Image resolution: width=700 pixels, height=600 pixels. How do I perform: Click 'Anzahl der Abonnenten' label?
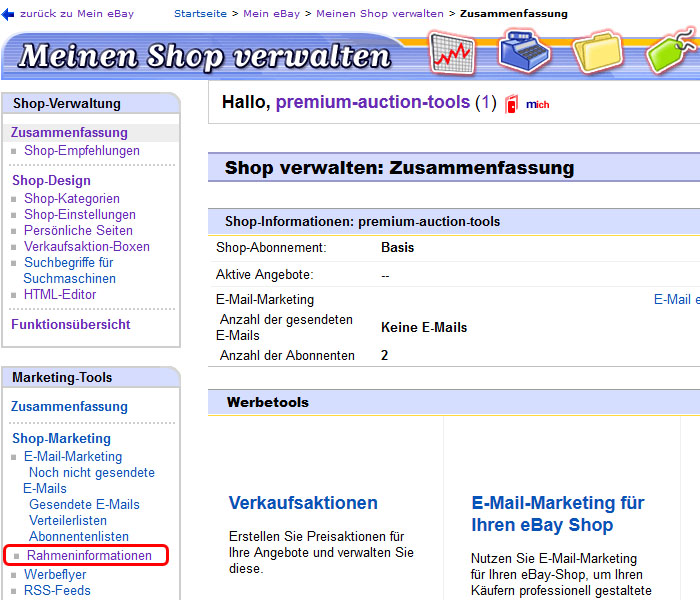coord(287,355)
